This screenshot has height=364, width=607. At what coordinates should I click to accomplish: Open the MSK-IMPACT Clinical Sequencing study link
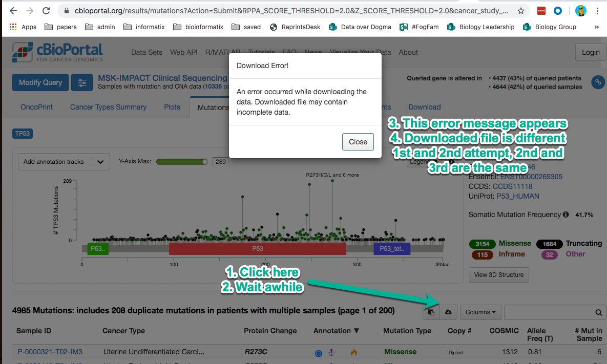tap(162, 78)
